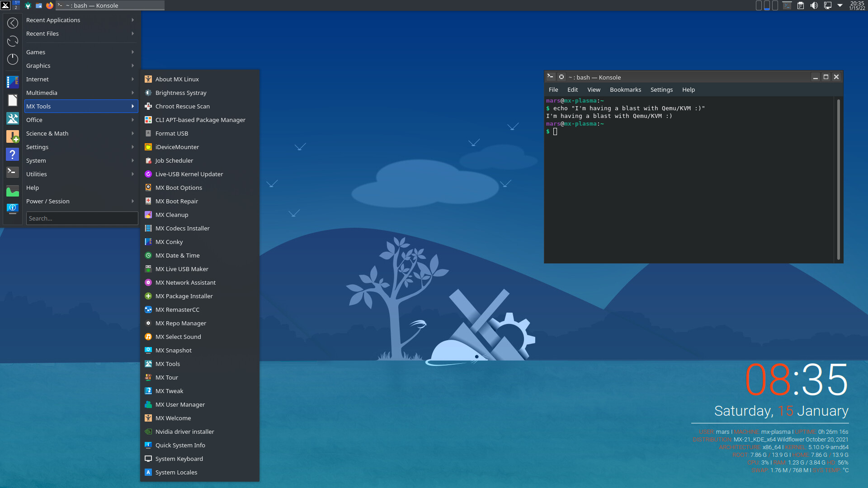Image resolution: width=868 pixels, height=488 pixels.
Task: Open the File menu in Konsole
Action: 553,89
